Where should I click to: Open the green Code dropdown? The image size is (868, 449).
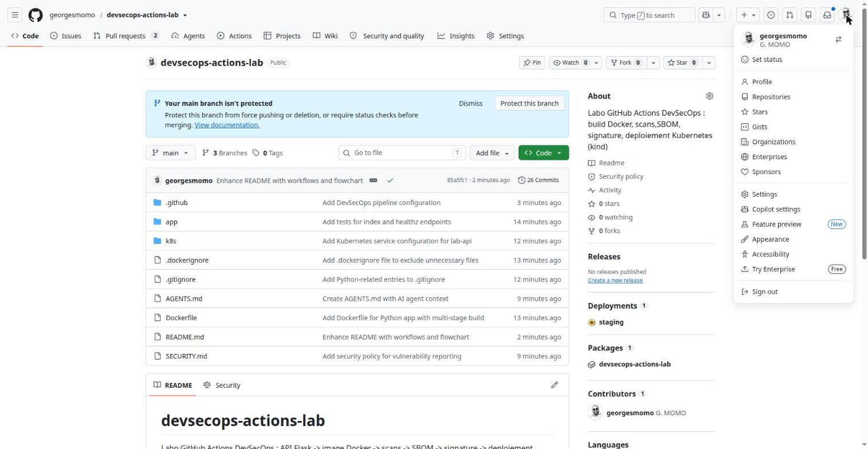[x=544, y=153]
